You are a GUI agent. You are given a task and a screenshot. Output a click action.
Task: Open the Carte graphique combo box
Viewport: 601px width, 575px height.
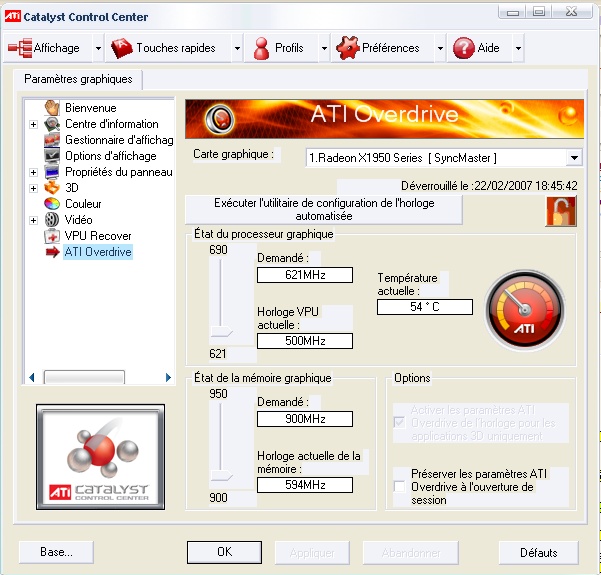coord(444,158)
